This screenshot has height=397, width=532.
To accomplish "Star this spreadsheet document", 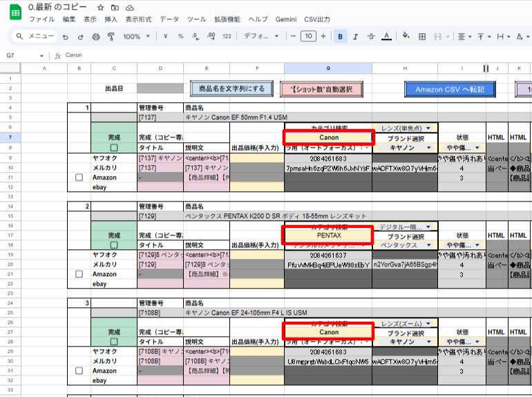I will click(x=101, y=7).
